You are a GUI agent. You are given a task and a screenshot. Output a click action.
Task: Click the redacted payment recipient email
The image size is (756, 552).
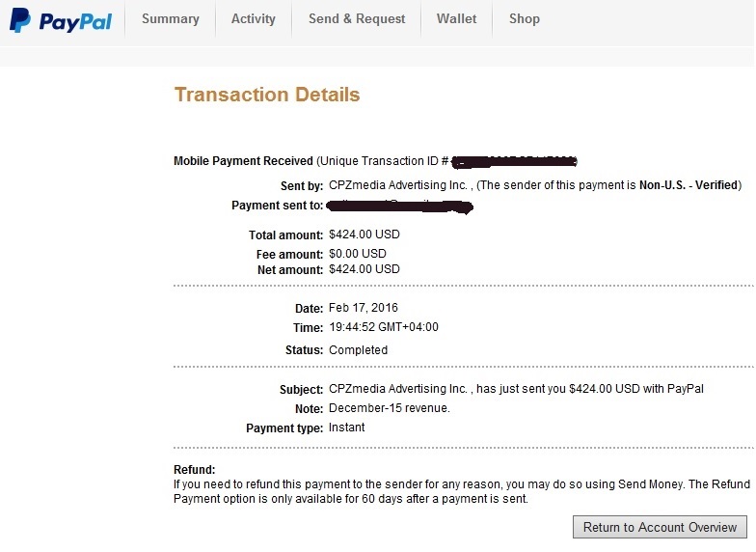pyautogui.click(x=399, y=207)
